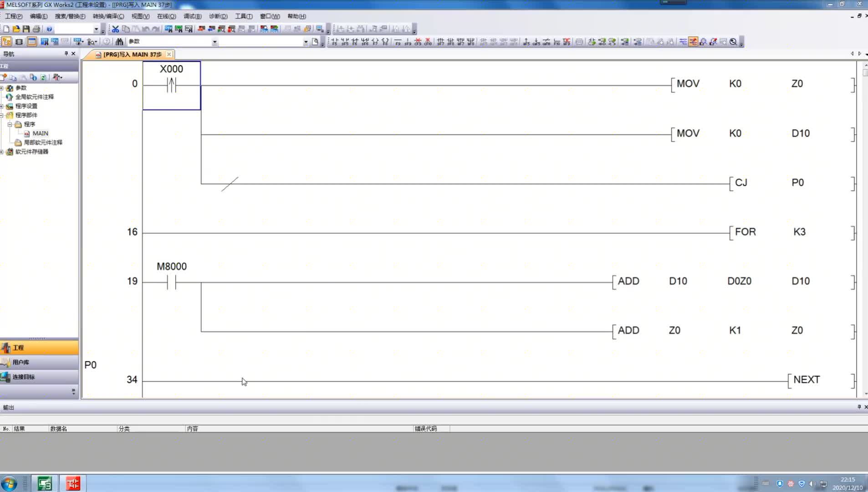Switch to the 用户库 panel button
Viewport: 868px width, 492px height.
pyautogui.click(x=39, y=362)
